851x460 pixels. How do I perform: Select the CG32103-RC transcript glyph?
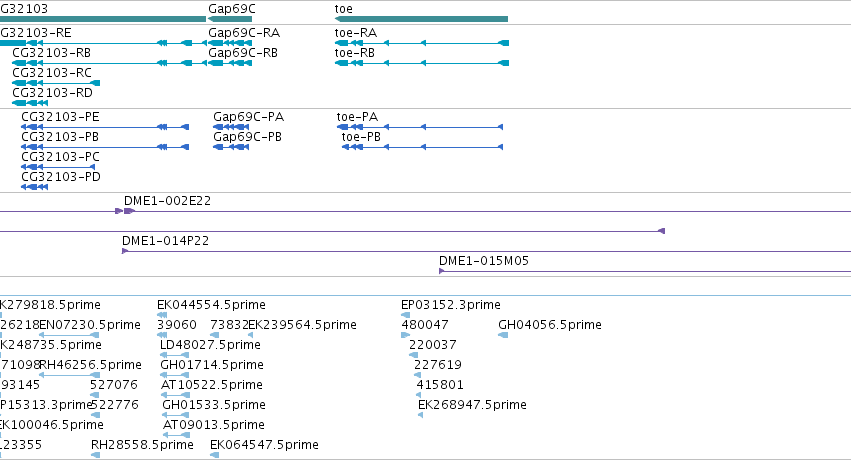tap(56, 83)
